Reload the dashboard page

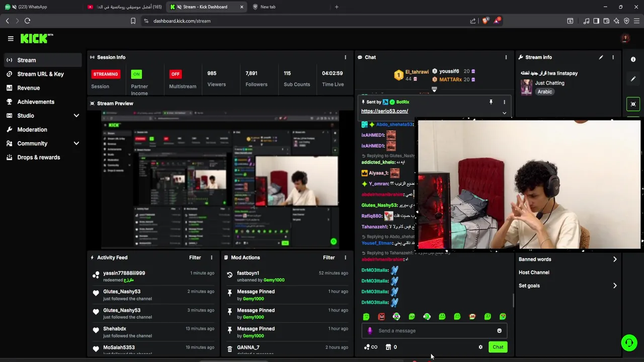click(27, 21)
